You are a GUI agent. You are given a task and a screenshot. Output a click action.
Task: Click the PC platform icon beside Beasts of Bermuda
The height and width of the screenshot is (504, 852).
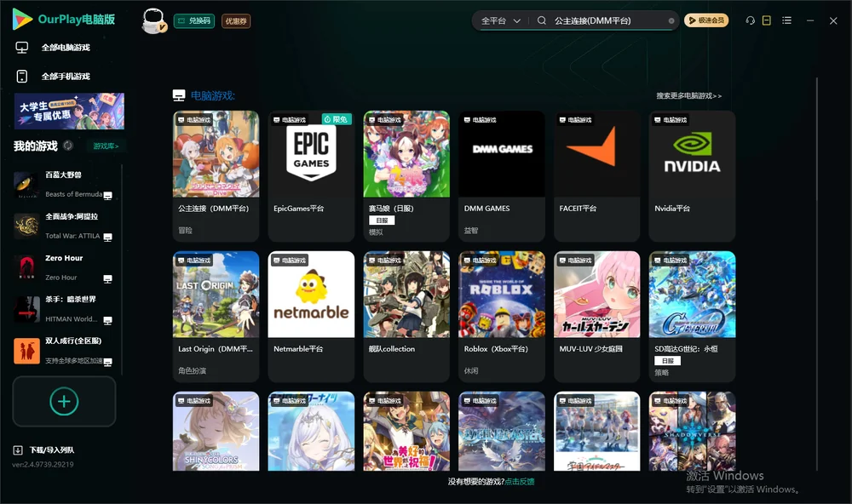[x=107, y=196]
